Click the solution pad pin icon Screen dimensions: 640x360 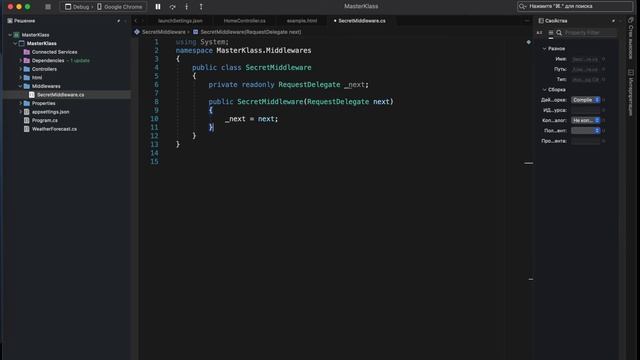coord(119,21)
